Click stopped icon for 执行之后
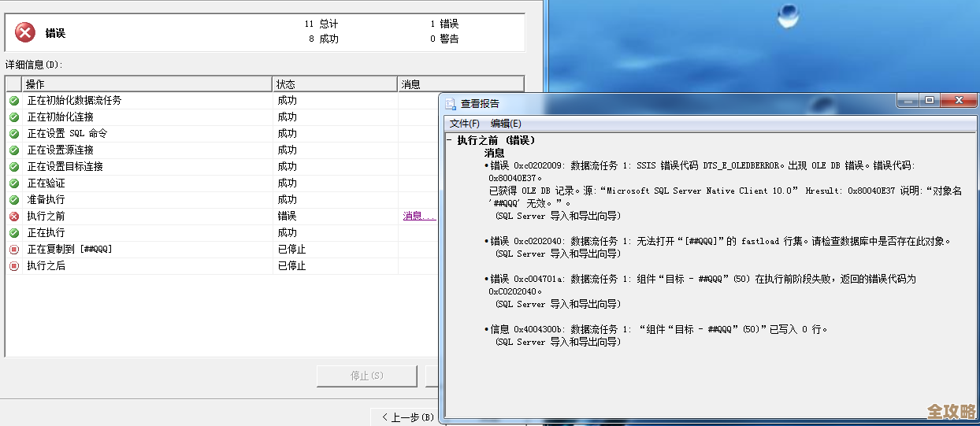Viewport: 980px width, 426px height. coord(14,266)
